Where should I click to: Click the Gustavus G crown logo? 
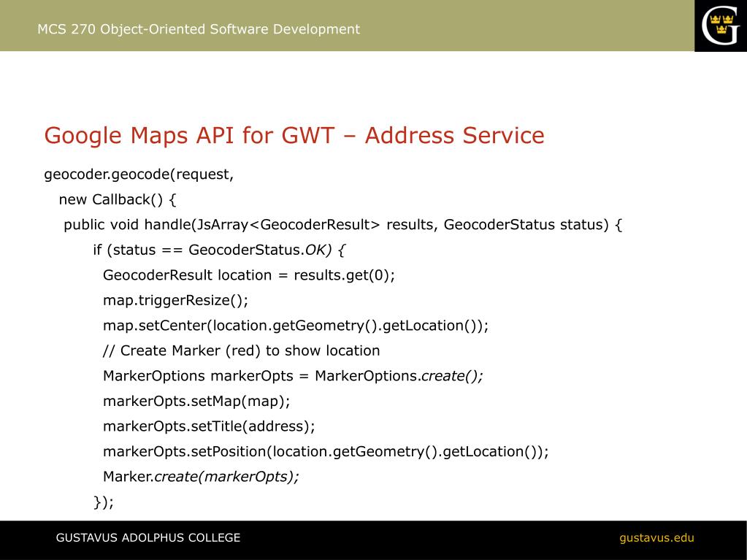pyautogui.click(x=720, y=26)
